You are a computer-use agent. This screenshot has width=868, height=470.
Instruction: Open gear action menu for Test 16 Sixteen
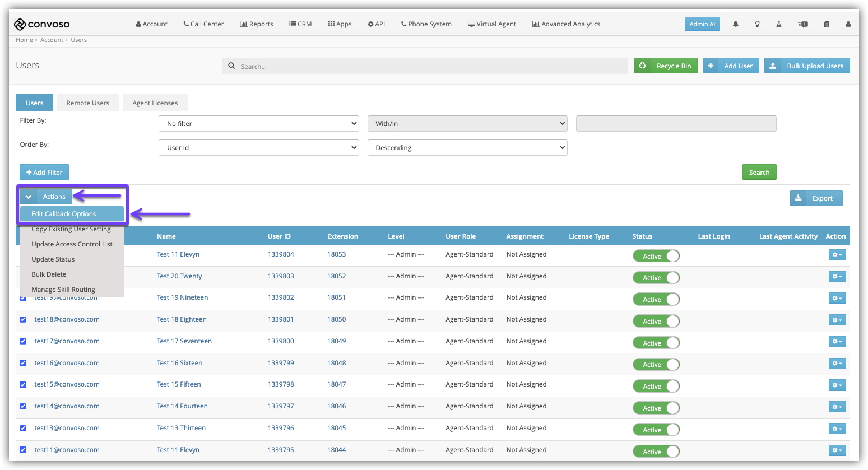(837, 364)
